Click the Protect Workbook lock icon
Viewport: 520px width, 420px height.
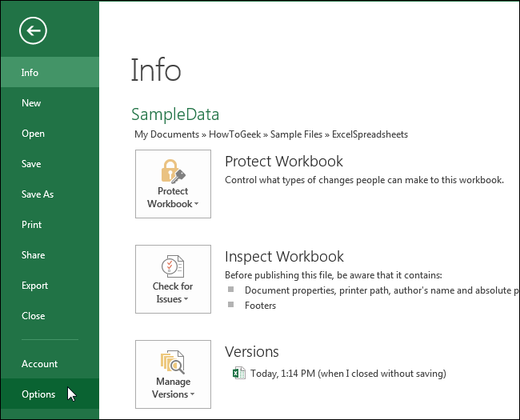(x=173, y=170)
